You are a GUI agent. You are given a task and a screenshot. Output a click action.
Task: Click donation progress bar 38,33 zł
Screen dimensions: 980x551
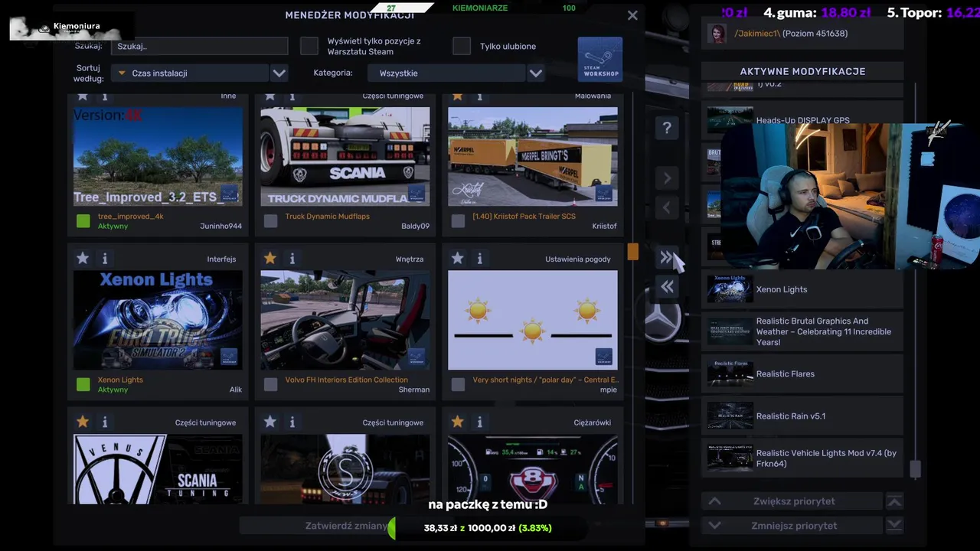[x=488, y=528]
